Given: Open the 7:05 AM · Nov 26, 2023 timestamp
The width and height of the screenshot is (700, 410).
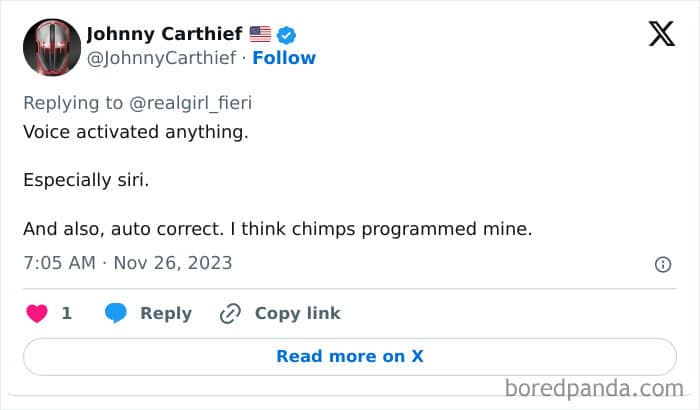Looking at the screenshot, I should [127, 263].
